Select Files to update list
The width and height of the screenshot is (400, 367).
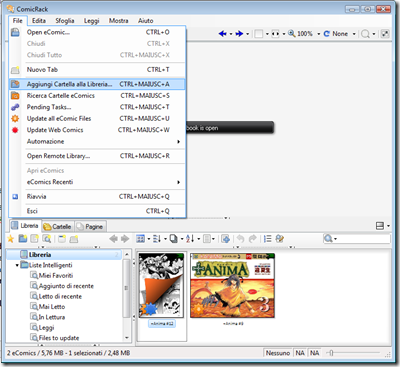(x=59, y=338)
